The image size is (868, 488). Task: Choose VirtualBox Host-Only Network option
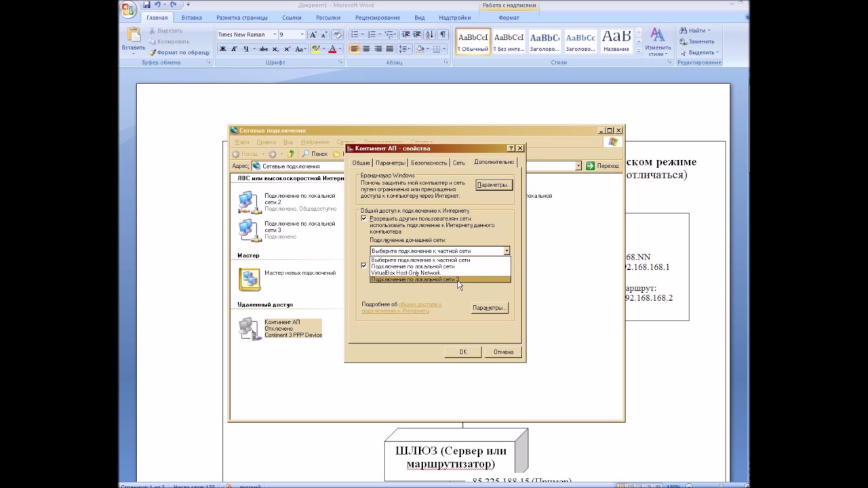(440, 272)
